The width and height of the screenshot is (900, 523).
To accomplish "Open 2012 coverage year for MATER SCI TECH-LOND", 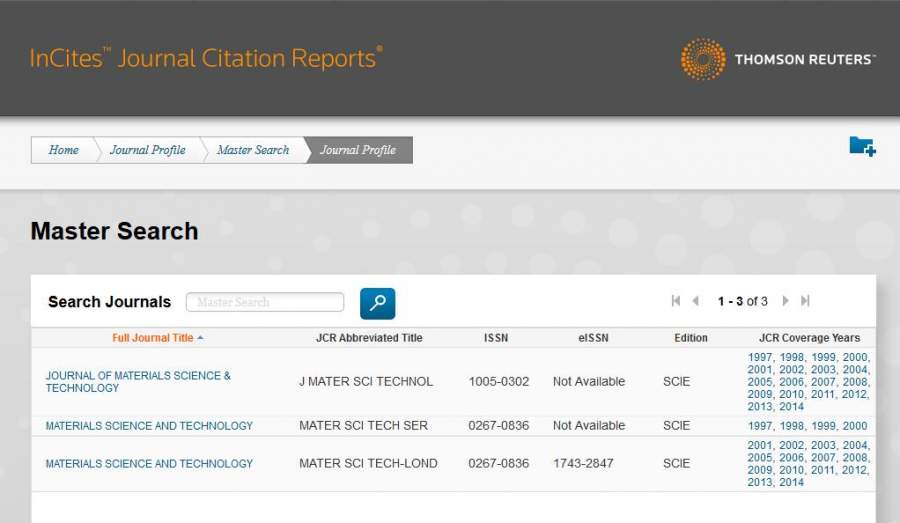I will [x=855, y=470].
